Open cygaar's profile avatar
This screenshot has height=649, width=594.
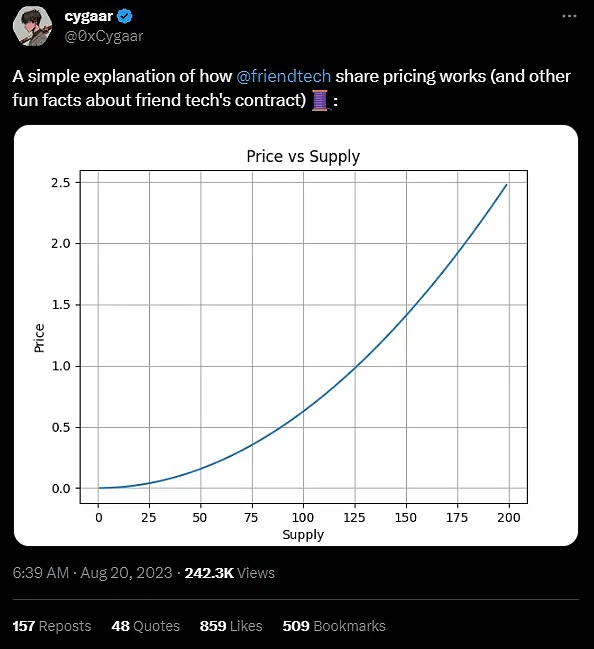32,26
